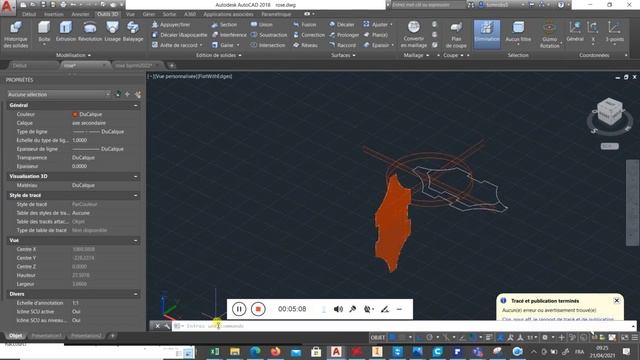Mute audio in the recorder toolbar

pos(338,309)
